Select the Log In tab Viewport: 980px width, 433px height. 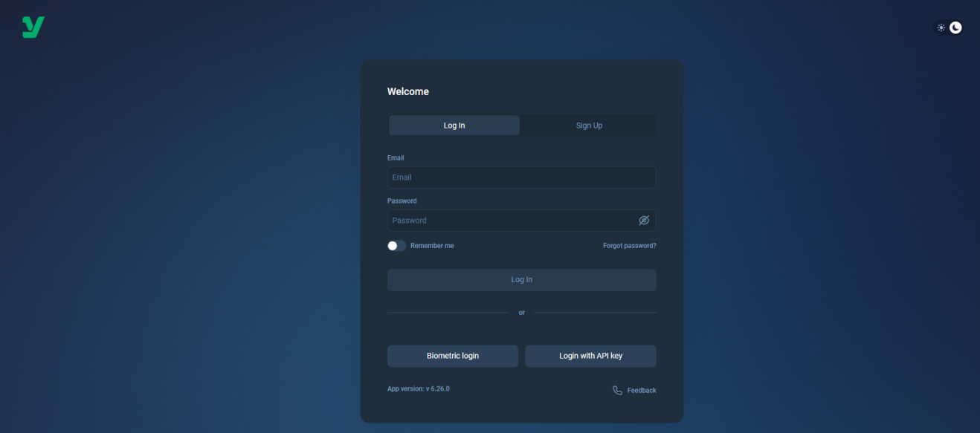pos(454,126)
